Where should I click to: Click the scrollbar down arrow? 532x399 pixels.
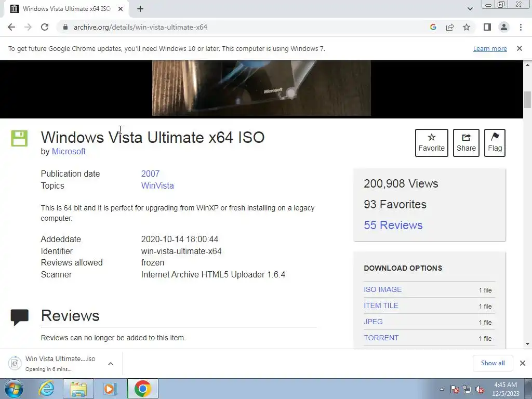527,344
